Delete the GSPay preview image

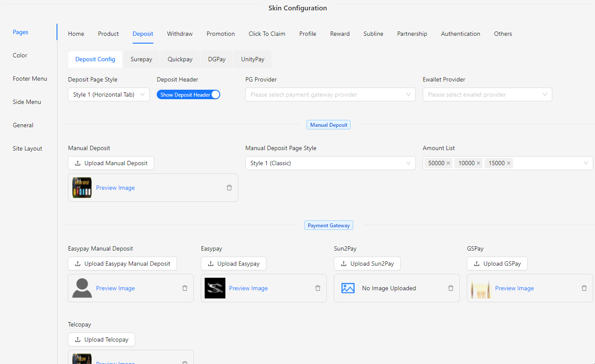pyautogui.click(x=584, y=288)
